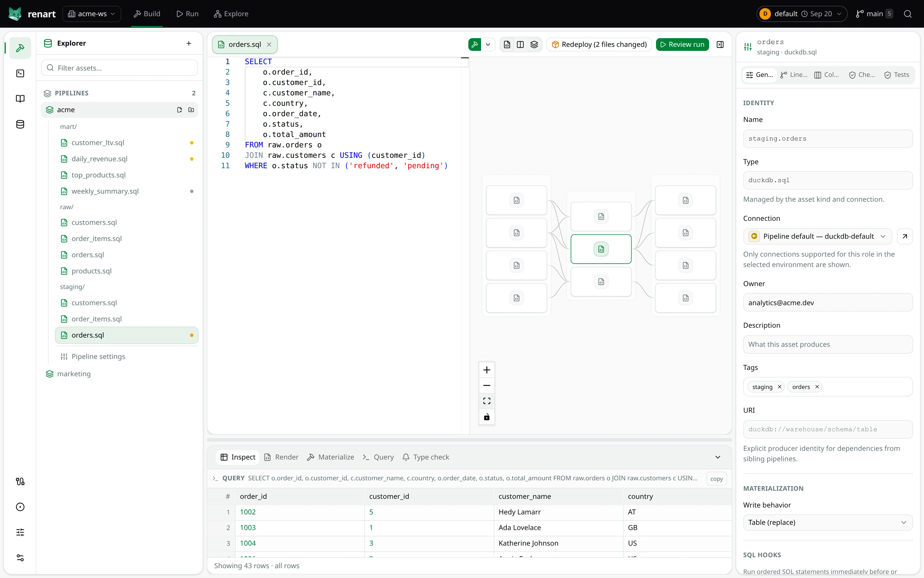Click the bottom toggles icon in sidebar
924x578 pixels.
[20, 558]
